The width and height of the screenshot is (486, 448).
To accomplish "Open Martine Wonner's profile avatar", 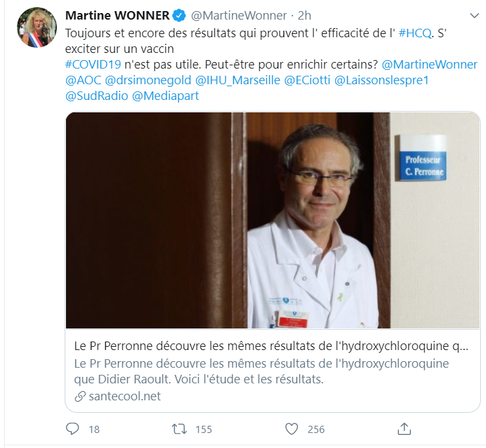I will [37, 27].
